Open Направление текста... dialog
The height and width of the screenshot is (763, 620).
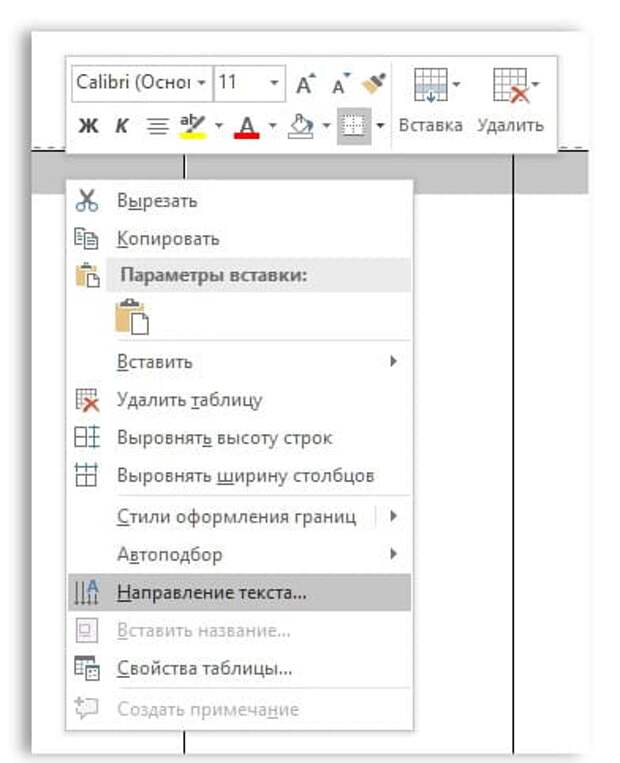239,592
